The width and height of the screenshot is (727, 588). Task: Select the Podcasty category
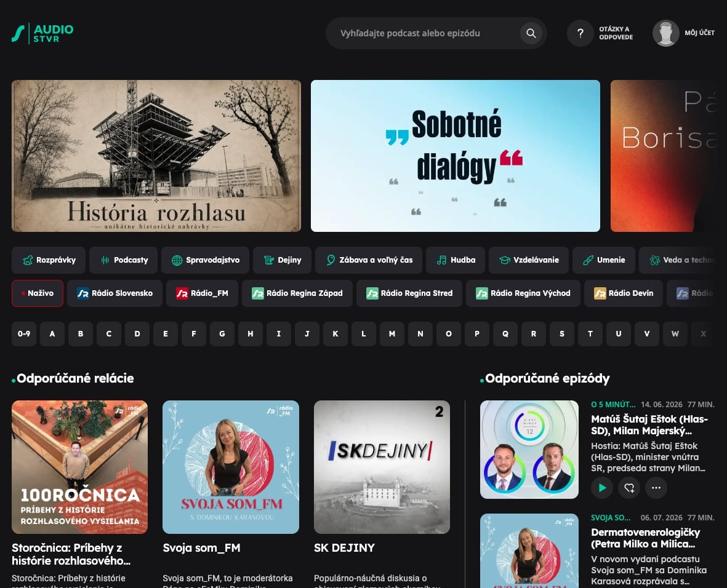tap(124, 260)
